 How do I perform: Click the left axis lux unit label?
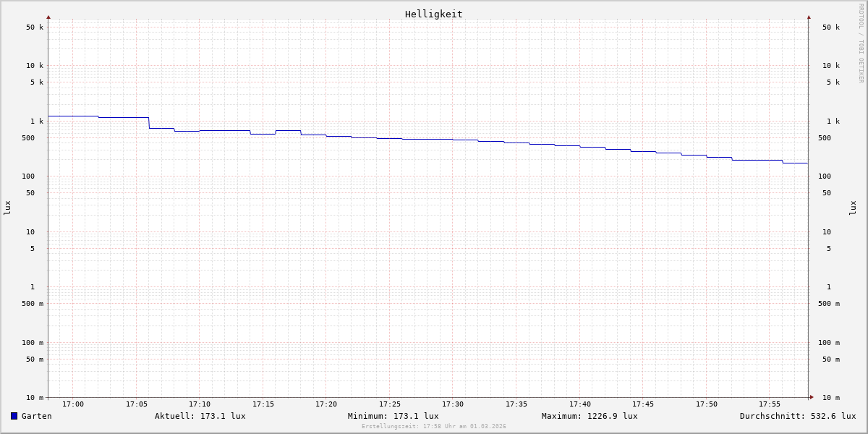[7, 208]
